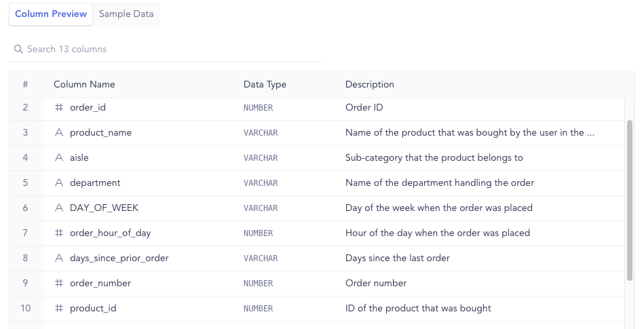Viewport: 644px width, 329px height.
Task: Click the text type icon beside DAY_OF_WEEK
Action: tap(59, 208)
